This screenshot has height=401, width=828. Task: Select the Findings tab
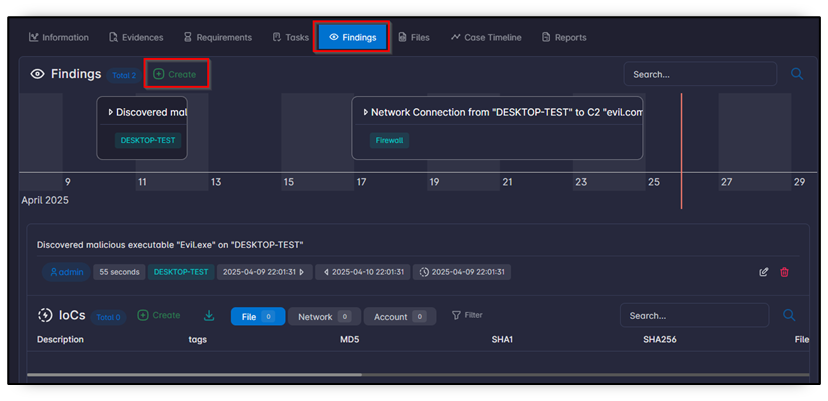click(x=352, y=38)
